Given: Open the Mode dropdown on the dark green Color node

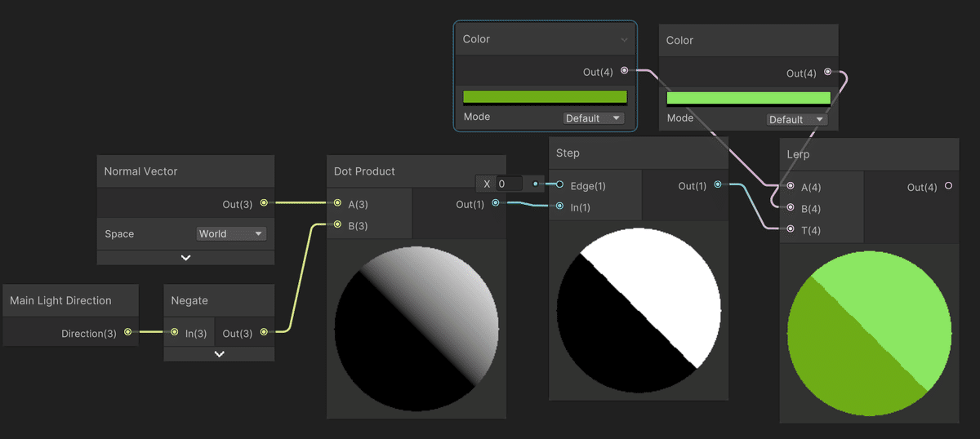Looking at the screenshot, I should coord(594,118).
